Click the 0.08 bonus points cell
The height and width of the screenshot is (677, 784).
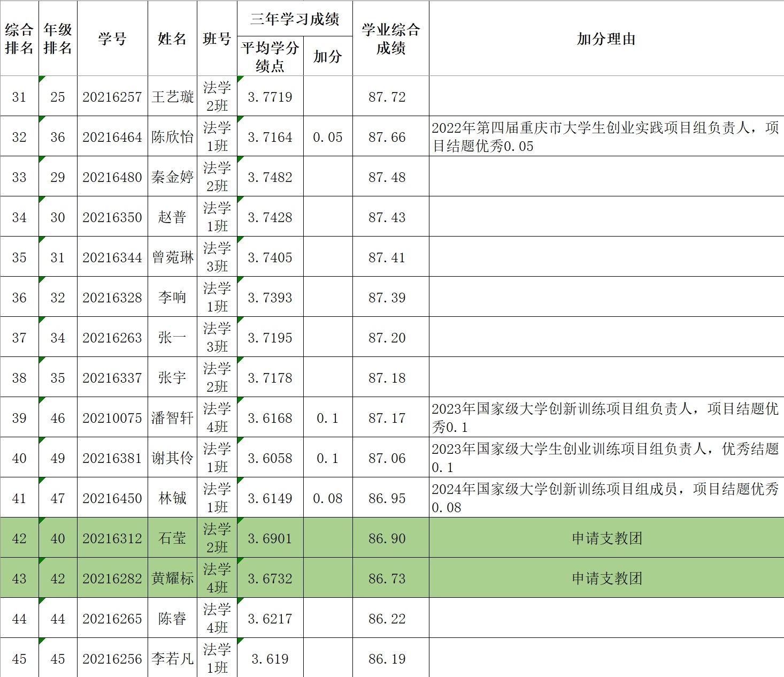[x=327, y=498]
